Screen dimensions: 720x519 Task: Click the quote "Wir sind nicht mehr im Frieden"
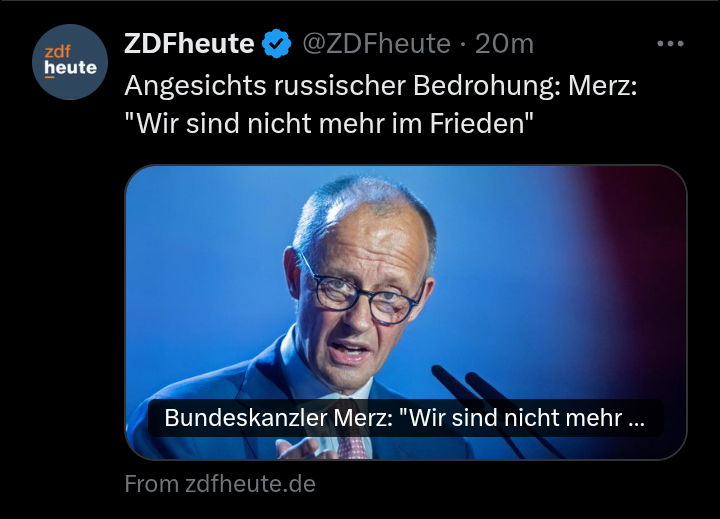point(329,123)
